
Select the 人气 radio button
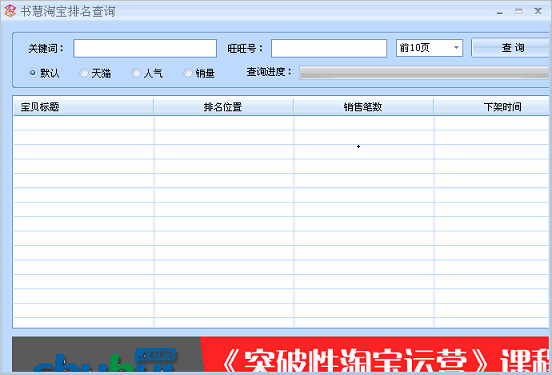point(136,73)
